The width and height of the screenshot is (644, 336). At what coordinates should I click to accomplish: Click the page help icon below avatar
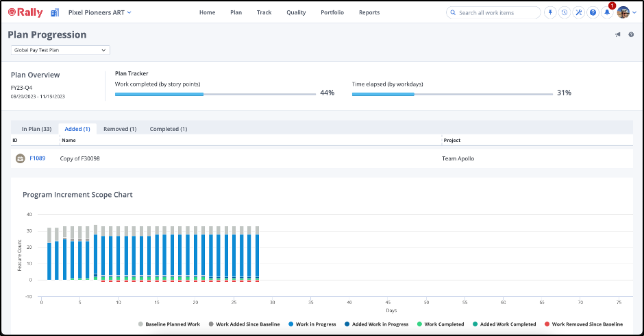tap(631, 35)
